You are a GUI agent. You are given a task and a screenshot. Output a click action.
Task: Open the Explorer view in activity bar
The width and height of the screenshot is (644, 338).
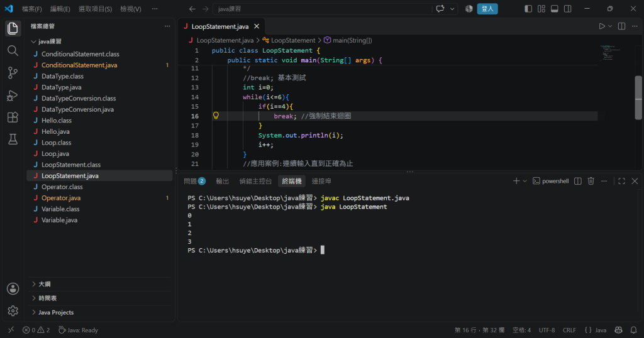tap(13, 28)
